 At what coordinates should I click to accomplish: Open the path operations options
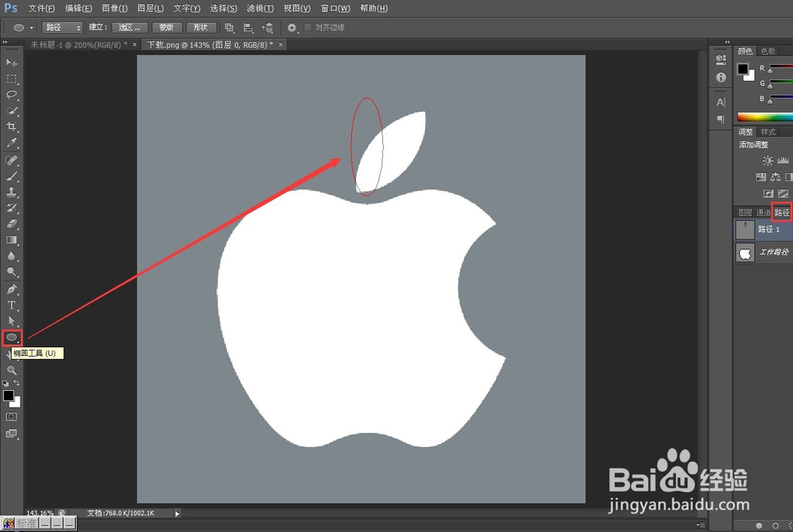pyautogui.click(x=229, y=27)
